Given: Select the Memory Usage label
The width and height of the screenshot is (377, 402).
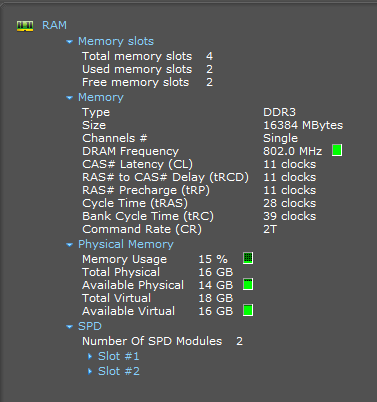Looking at the screenshot, I should coord(124,259).
